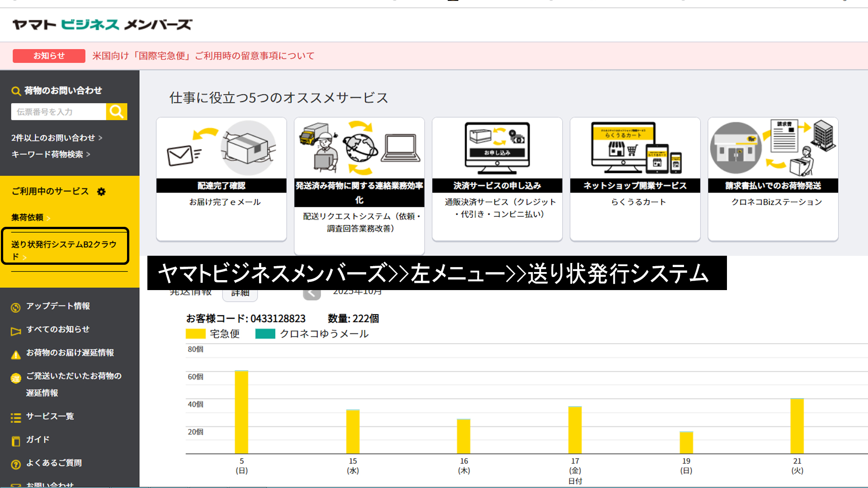868x488 pixels.
Task: Click the book icon for ガイド
Action: [x=16, y=441]
